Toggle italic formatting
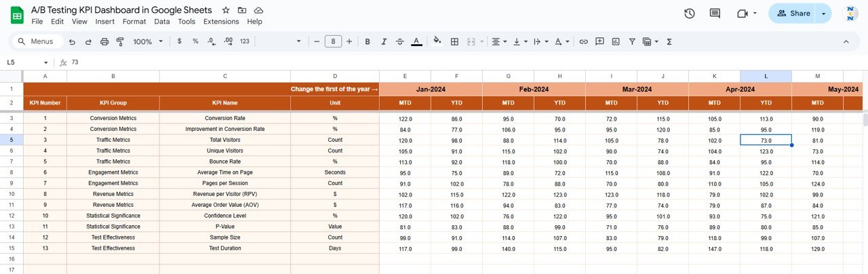 coord(384,41)
